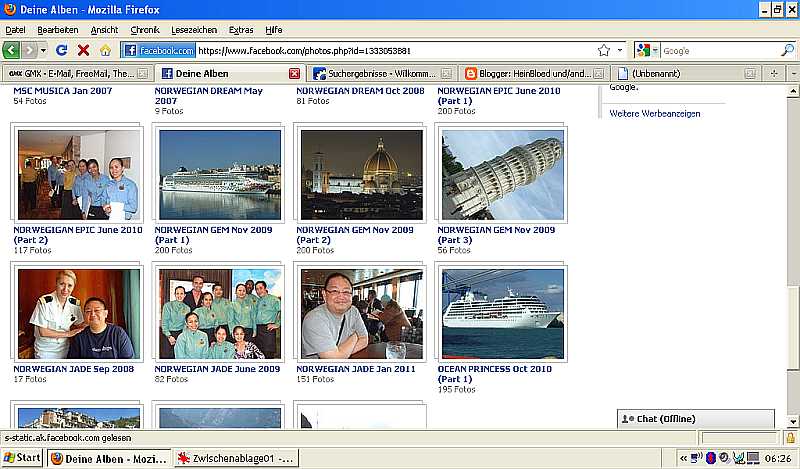This screenshot has width=800, height=469.
Task: Open NORWEGIAN GEM Nov 2009 (Part 1) title
Action: pos(213,235)
